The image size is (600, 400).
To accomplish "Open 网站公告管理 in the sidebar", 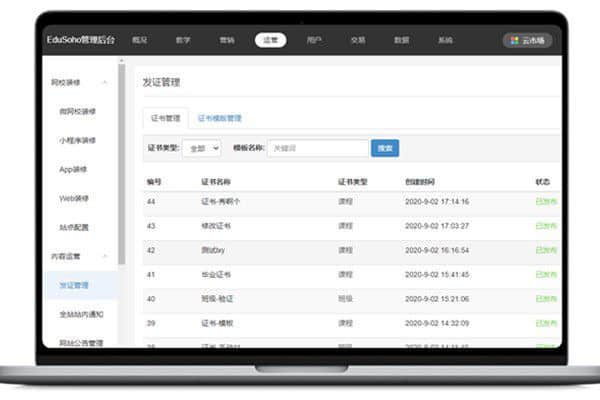I will (x=81, y=343).
